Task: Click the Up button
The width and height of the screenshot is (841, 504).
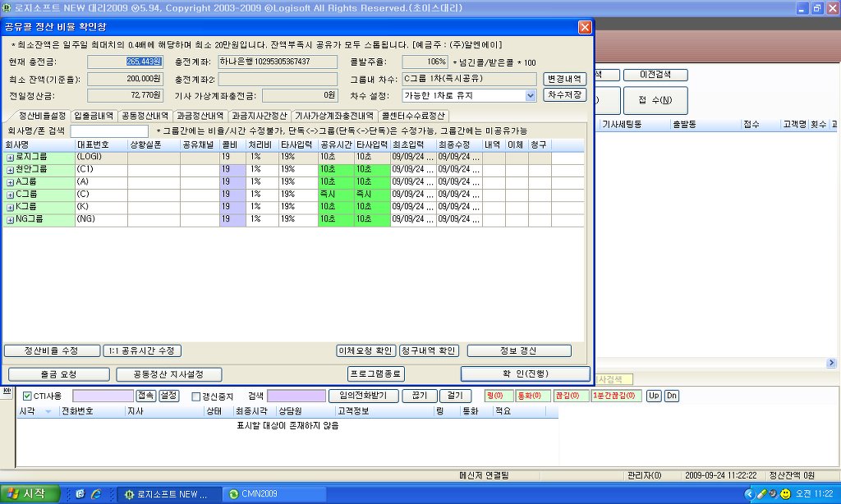Action: pos(653,396)
